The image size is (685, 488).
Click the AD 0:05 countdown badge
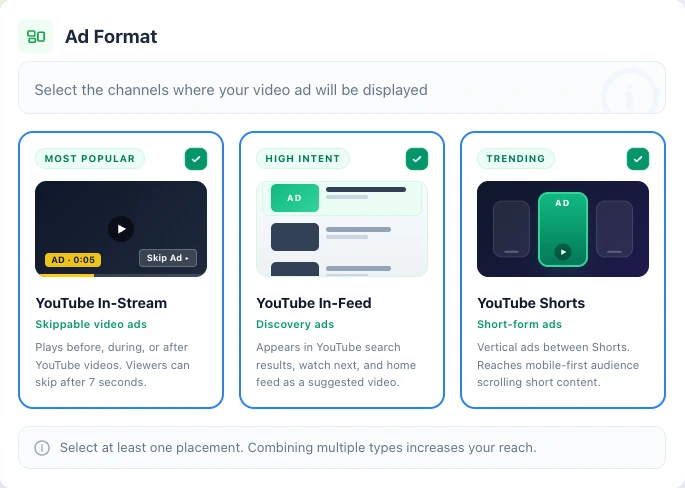point(73,260)
